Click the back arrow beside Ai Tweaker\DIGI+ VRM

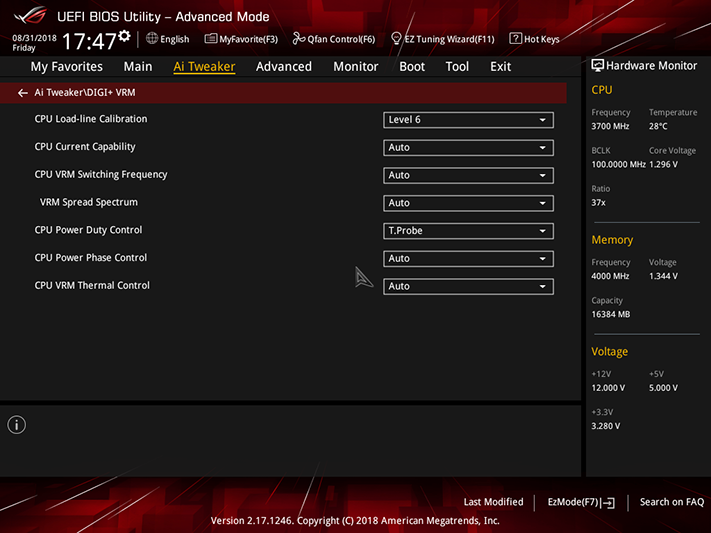tap(22, 93)
